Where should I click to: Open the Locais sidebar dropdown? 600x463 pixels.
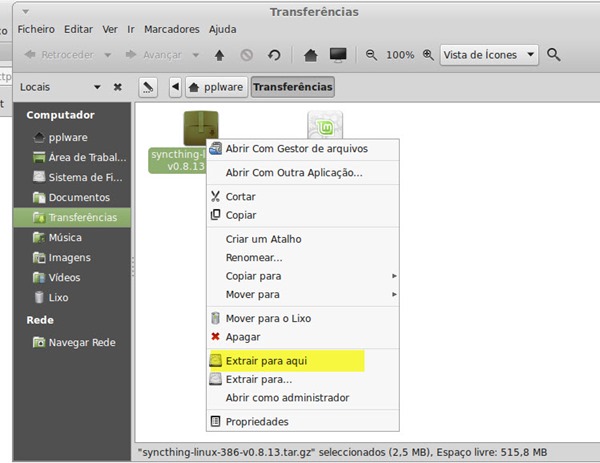click(x=97, y=87)
